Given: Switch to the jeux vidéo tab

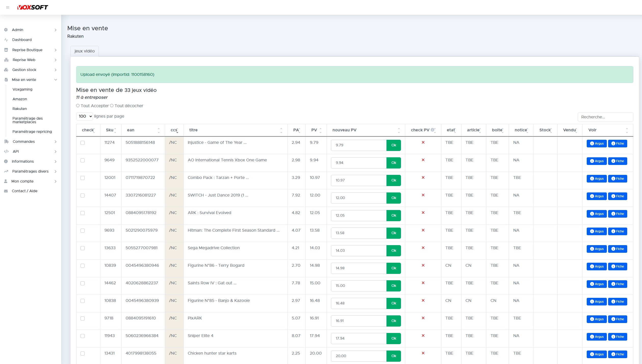Looking at the screenshot, I should (x=85, y=51).
